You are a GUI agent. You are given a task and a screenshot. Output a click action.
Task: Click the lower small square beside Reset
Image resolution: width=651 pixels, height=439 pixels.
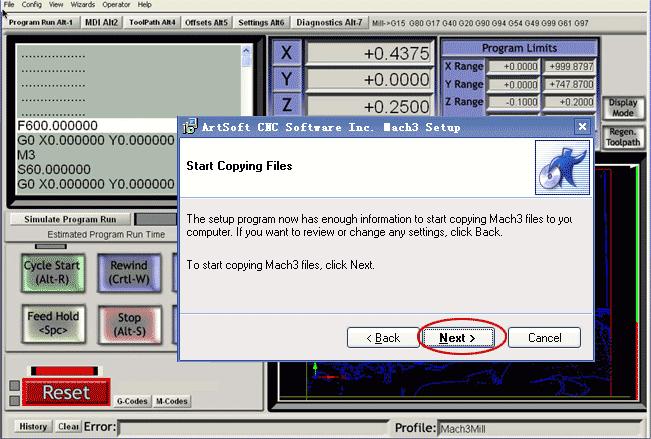pyautogui.click(x=15, y=401)
